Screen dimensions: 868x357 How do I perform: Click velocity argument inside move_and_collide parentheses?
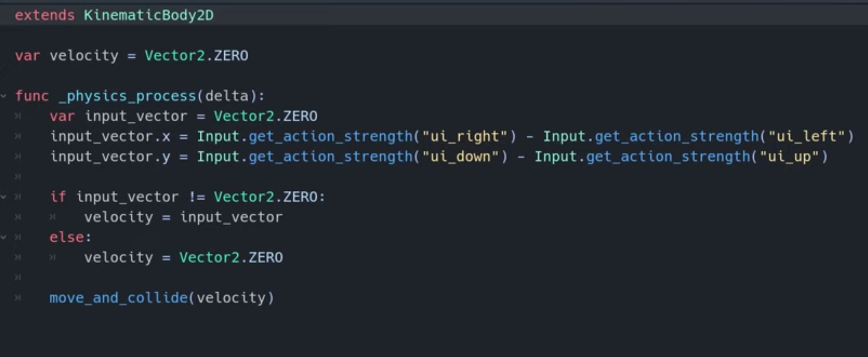coord(231,298)
